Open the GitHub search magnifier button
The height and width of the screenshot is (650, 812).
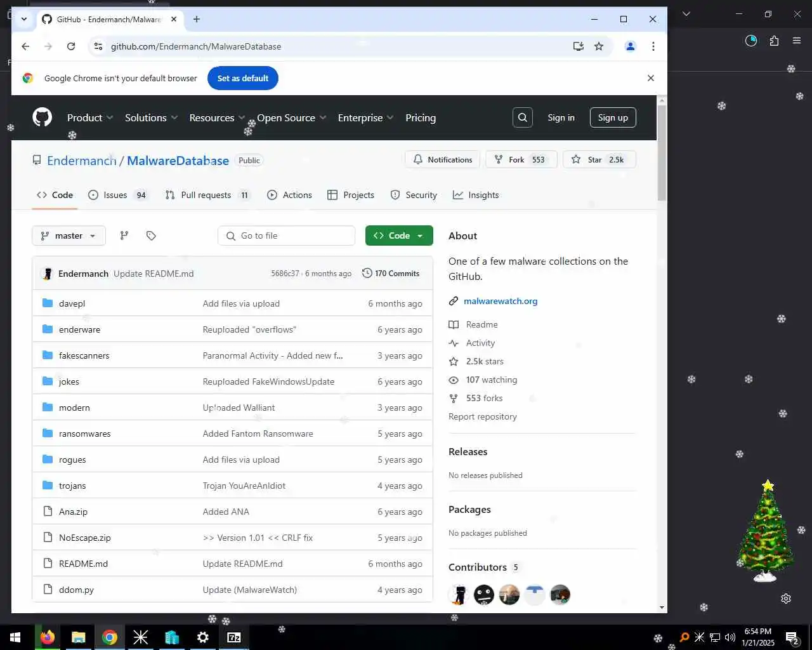coord(522,117)
